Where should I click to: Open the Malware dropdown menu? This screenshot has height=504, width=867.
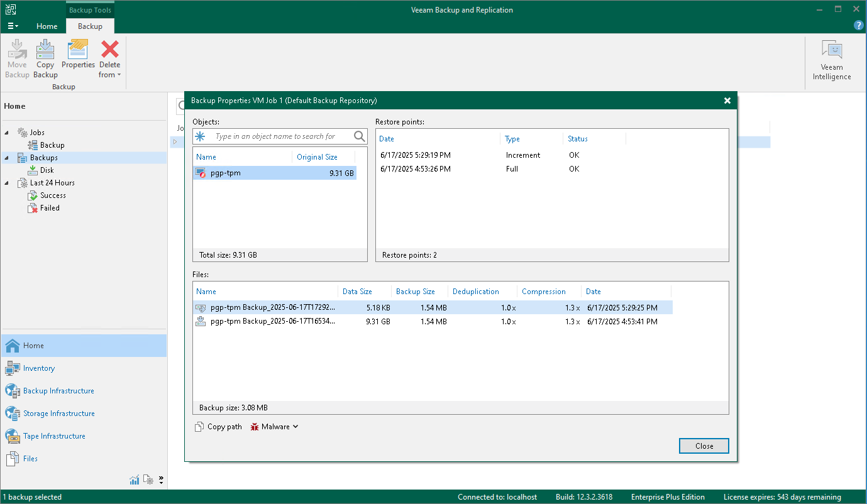(275, 427)
